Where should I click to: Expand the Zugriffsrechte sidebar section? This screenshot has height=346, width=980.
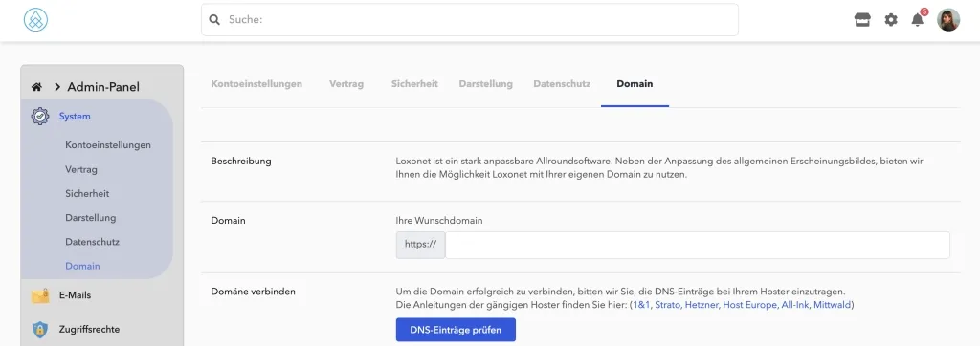[x=89, y=329]
